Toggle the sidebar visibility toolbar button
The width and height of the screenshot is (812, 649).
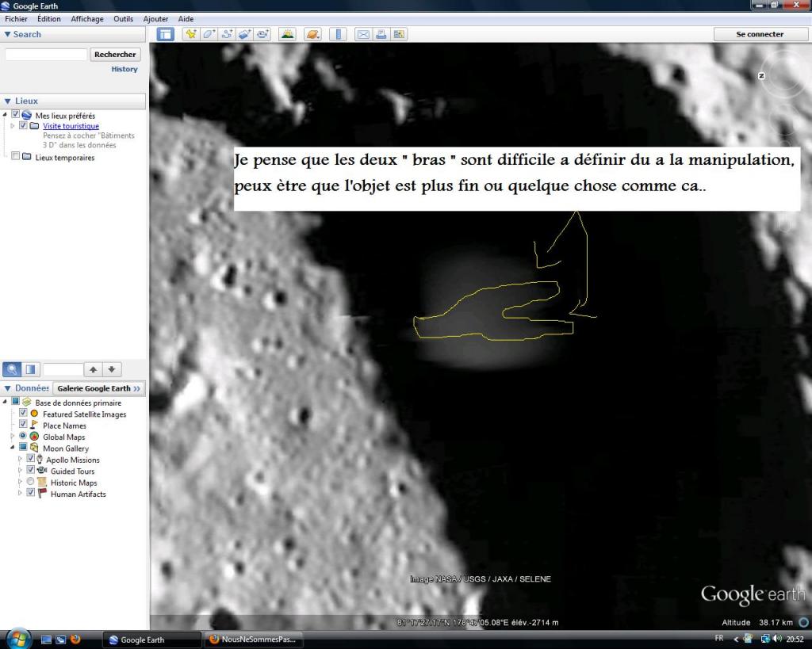point(165,34)
